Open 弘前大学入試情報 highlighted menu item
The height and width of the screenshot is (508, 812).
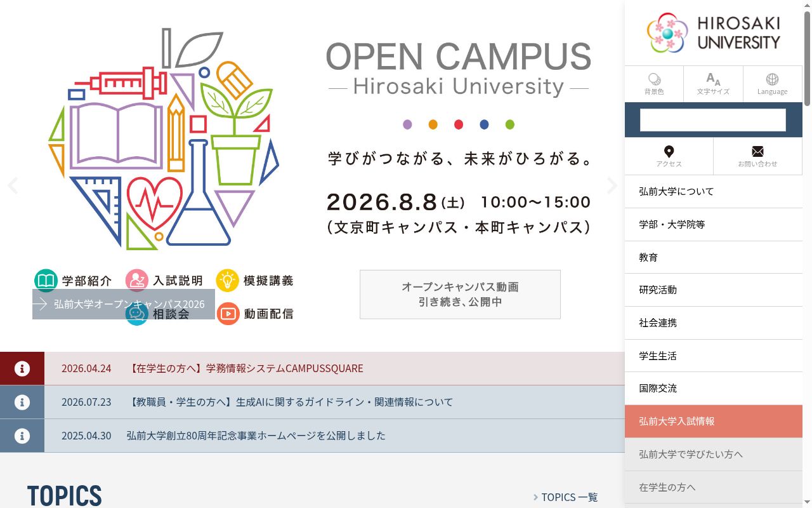[x=714, y=421]
